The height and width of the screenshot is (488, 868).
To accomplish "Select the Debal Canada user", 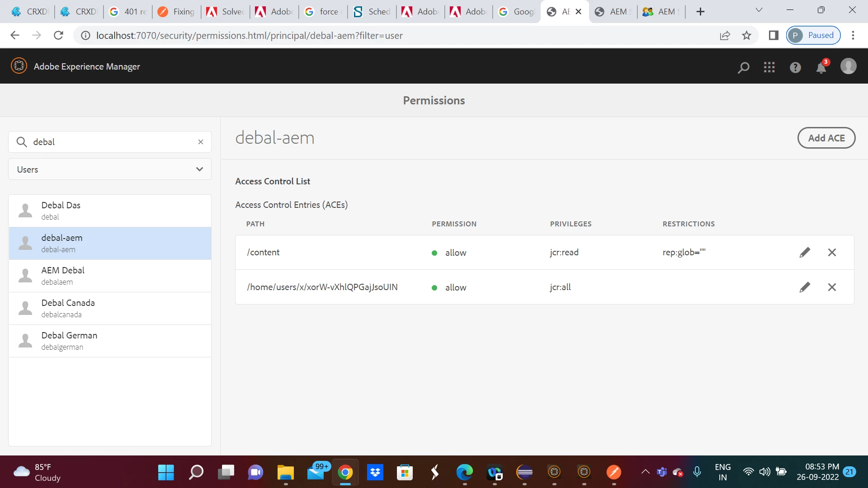I will click(x=110, y=308).
